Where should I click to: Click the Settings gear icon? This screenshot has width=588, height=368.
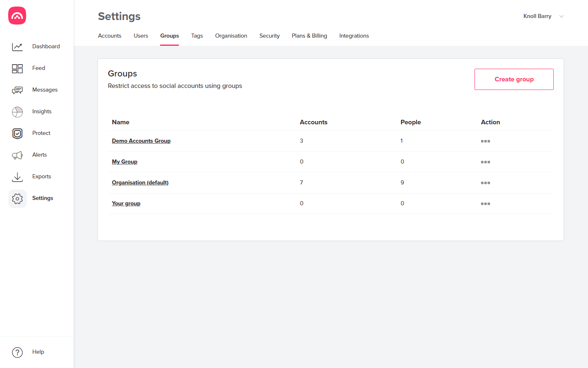coord(17,198)
